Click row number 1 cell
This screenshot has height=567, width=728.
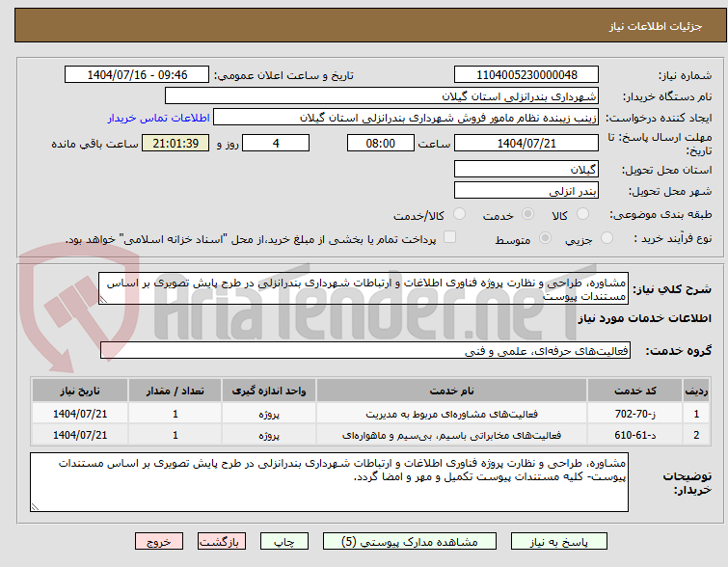click(696, 414)
